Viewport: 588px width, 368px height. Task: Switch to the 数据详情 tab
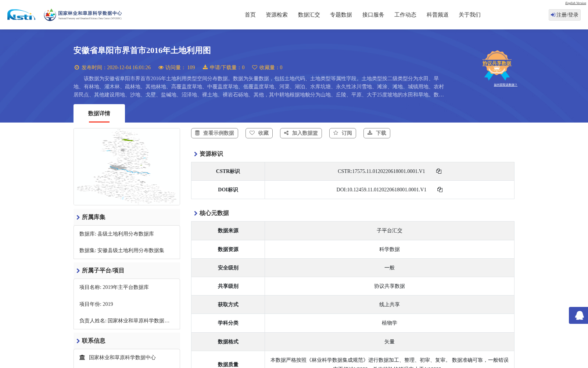(x=99, y=113)
